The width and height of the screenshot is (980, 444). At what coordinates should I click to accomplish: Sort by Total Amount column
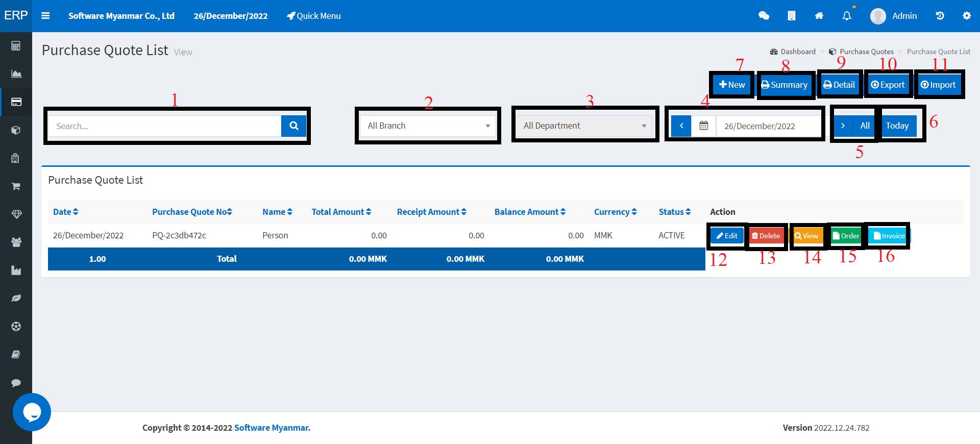tap(341, 212)
